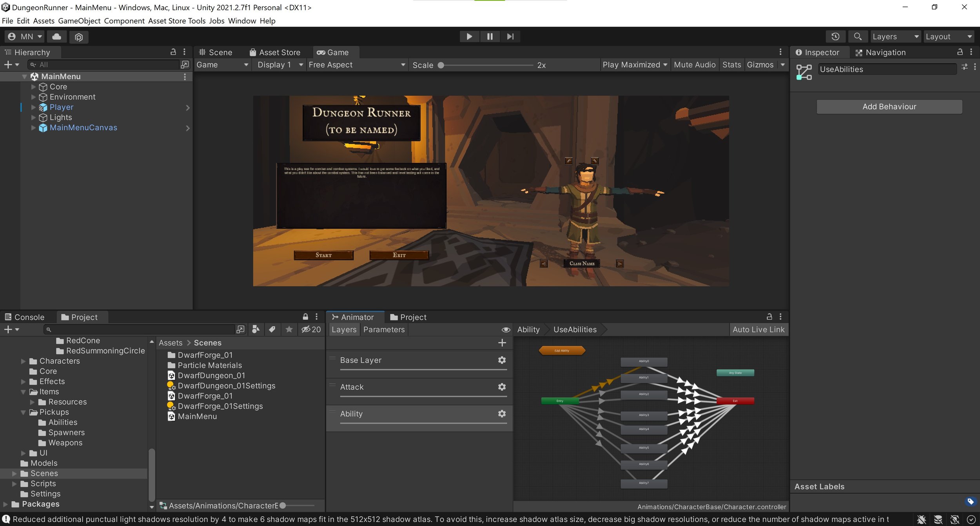This screenshot has height=526, width=980.
Task: Click the favorites star in Project panel
Action: point(289,329)
